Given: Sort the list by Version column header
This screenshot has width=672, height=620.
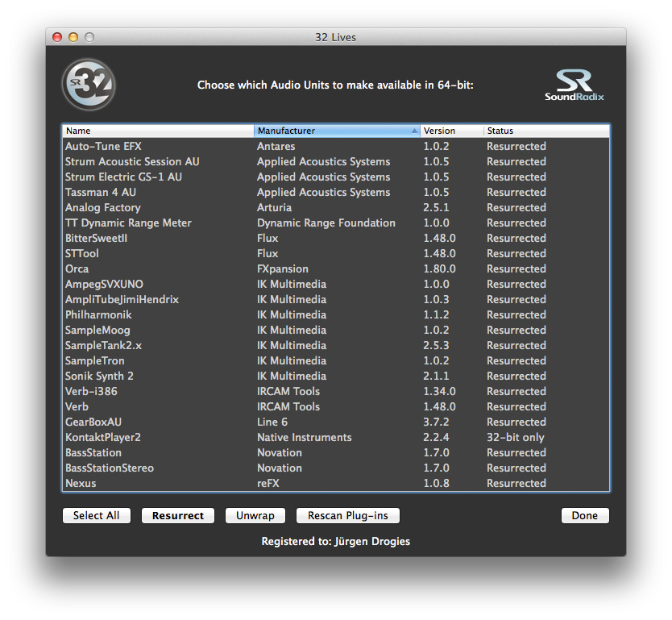Looking at the screenshot, I should [451, 131].
